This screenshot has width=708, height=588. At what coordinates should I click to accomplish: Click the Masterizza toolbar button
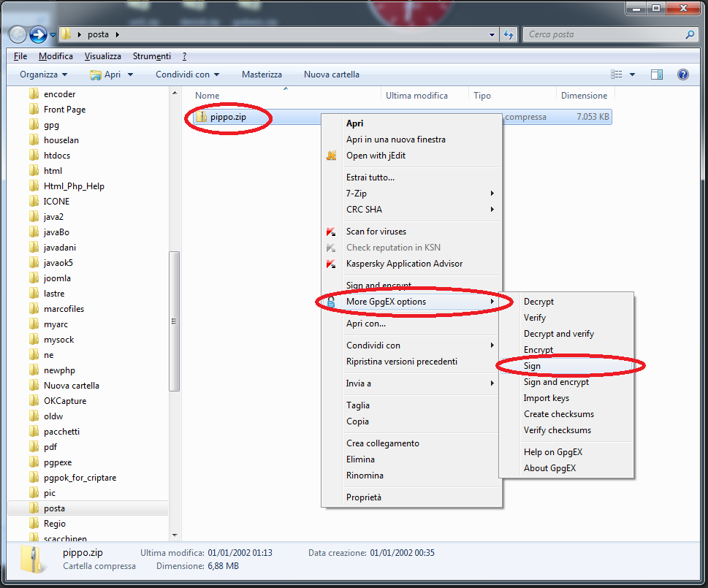[262, 75]
